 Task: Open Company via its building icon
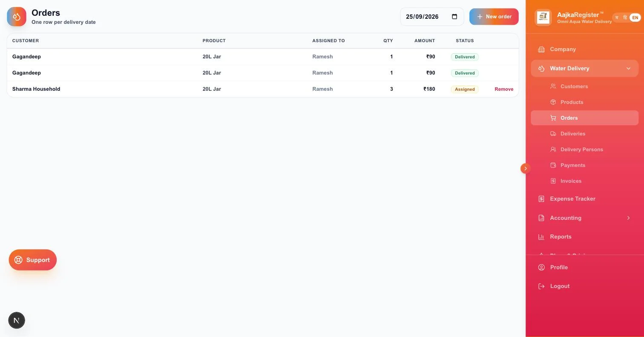point(541,49)
